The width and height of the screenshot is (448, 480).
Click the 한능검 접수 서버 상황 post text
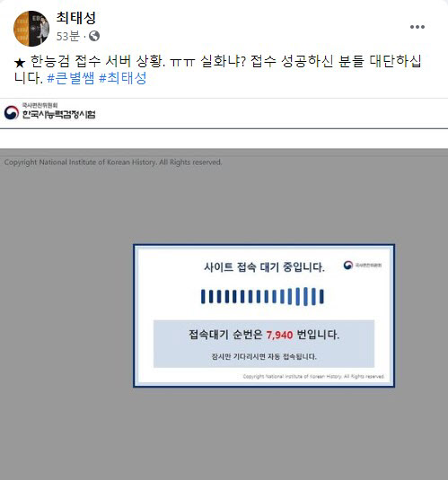click(x=98, y=62)
